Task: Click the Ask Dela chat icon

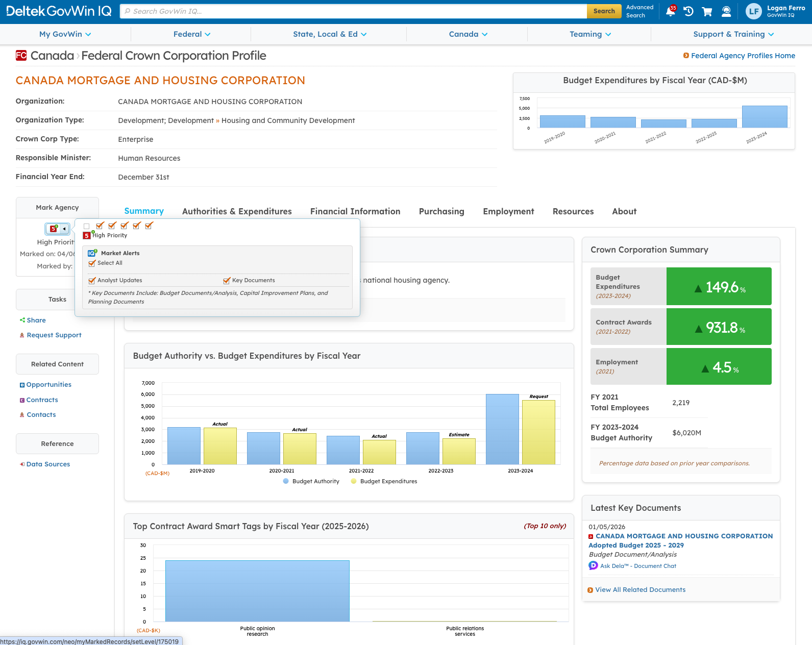Action: click(x=593, y=565)
